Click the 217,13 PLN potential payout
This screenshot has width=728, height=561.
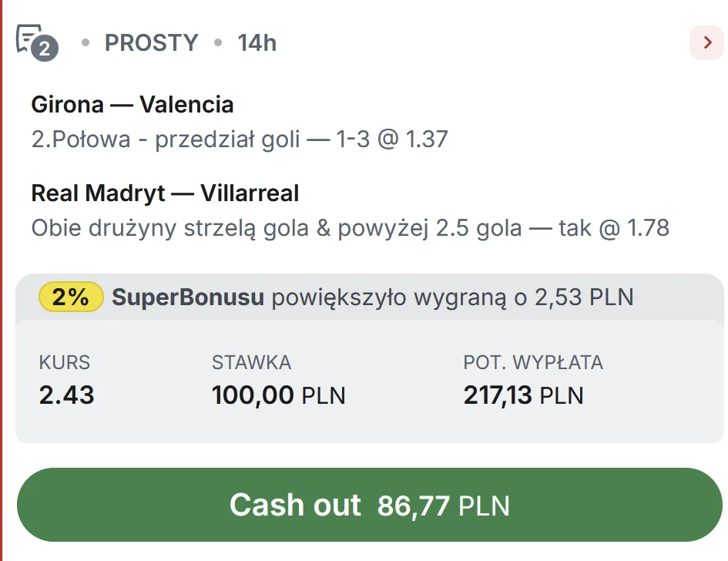[523, 396]
